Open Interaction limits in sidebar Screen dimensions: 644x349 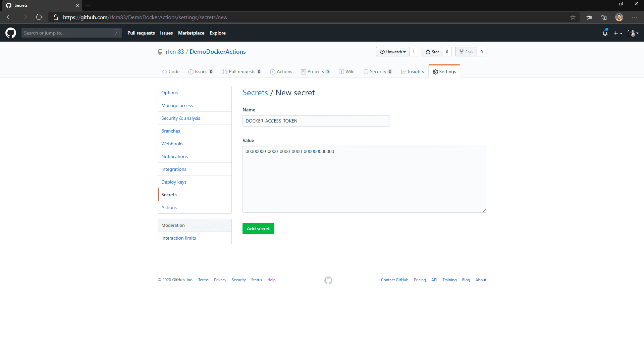pyautogui.click(x=195, y=238)
